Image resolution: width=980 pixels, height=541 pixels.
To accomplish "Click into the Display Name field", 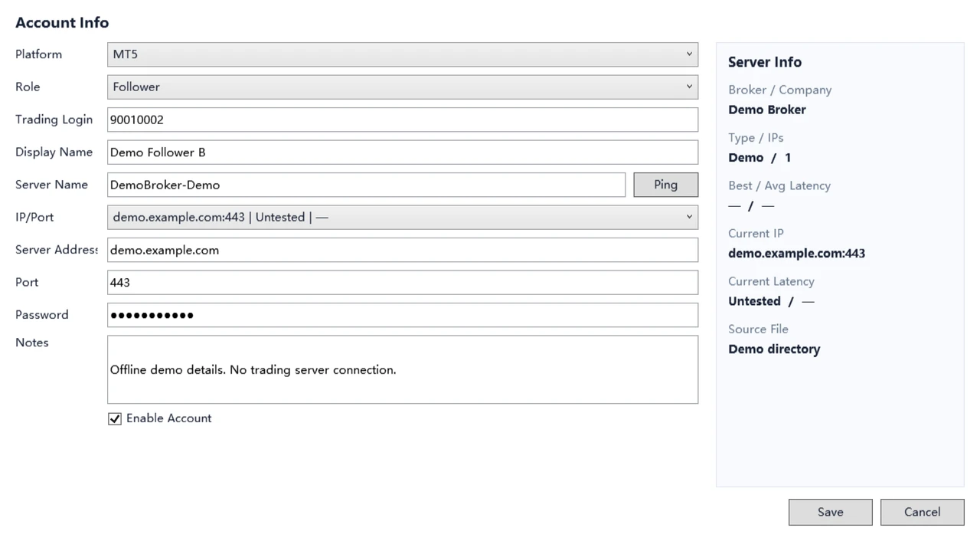I will (x=403, y=152).
